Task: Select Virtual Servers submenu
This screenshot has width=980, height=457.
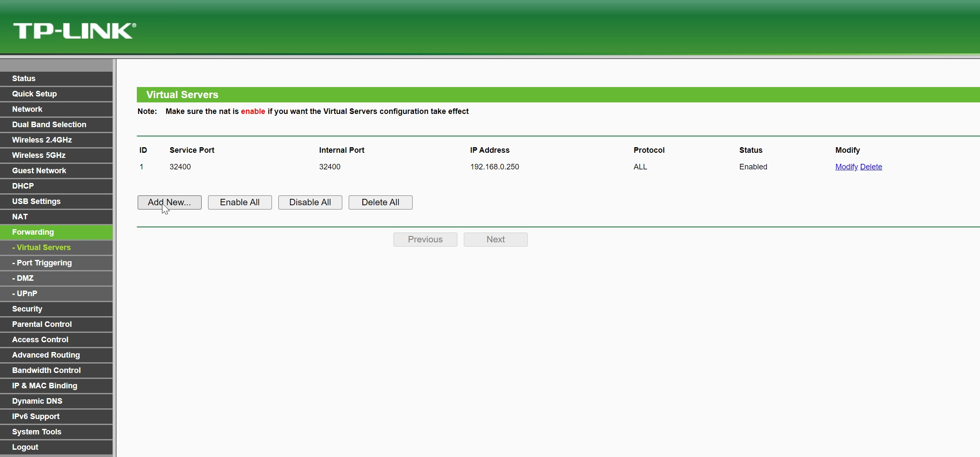Action: (x=56, y=247)
